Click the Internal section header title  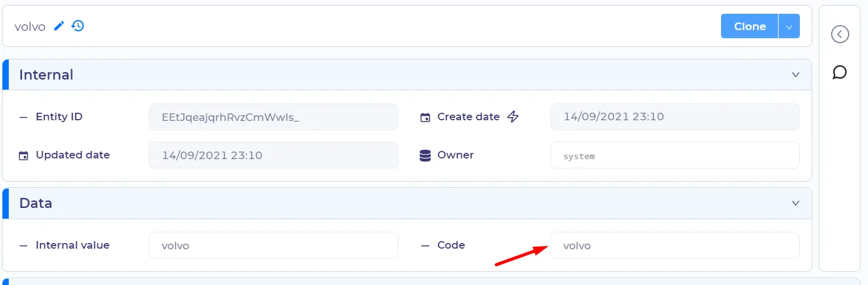coord(46,75)
